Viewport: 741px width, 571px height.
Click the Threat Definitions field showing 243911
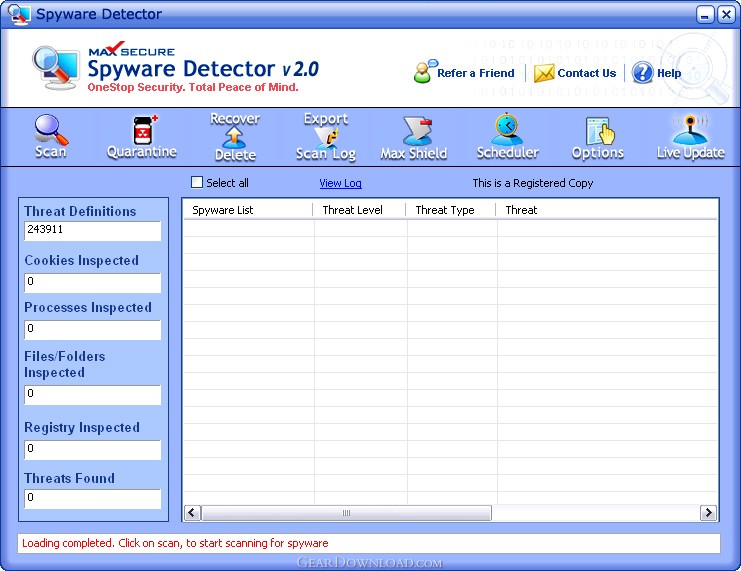[x=93, y=231]
